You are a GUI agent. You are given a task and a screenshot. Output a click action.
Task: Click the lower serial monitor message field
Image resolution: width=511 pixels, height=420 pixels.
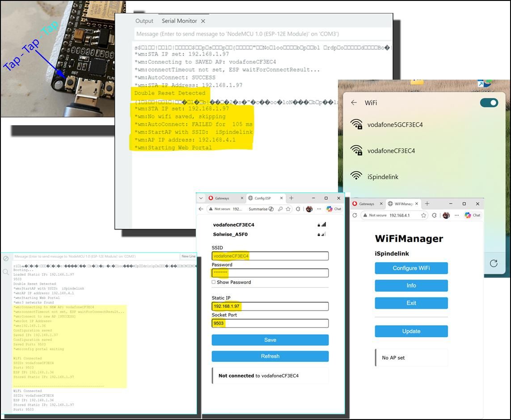point(96,256)
